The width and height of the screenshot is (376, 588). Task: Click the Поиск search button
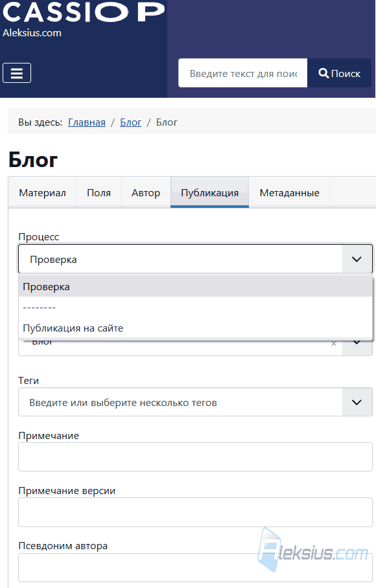[x=339, y=73]
